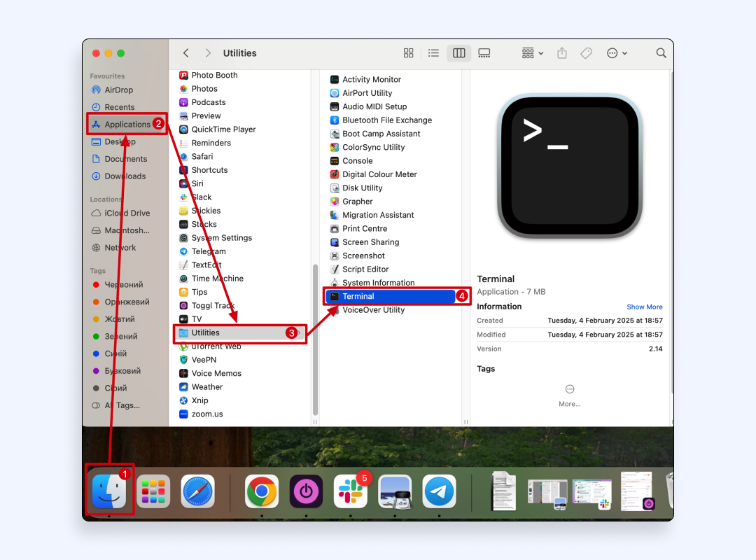
Task: Open Launchpad from the Dock
Action: 153,491
